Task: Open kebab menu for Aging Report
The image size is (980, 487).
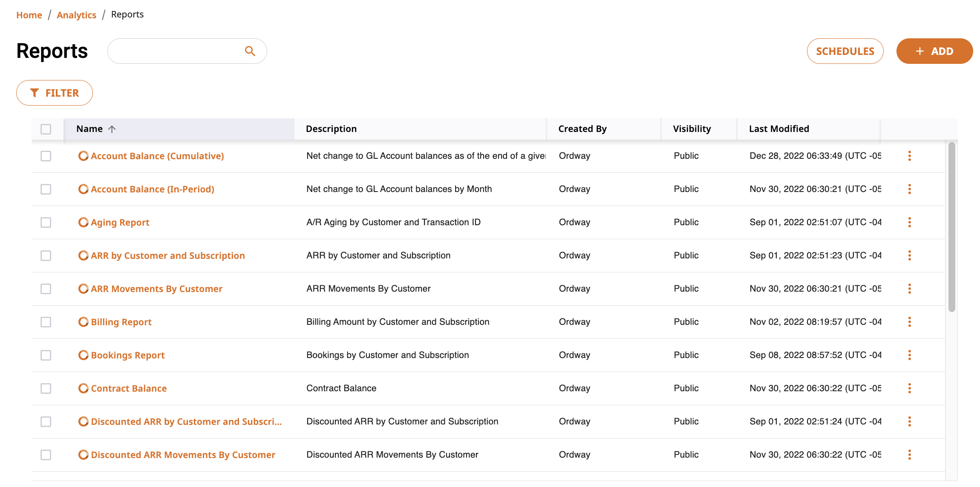Action: tap(909, 222)
